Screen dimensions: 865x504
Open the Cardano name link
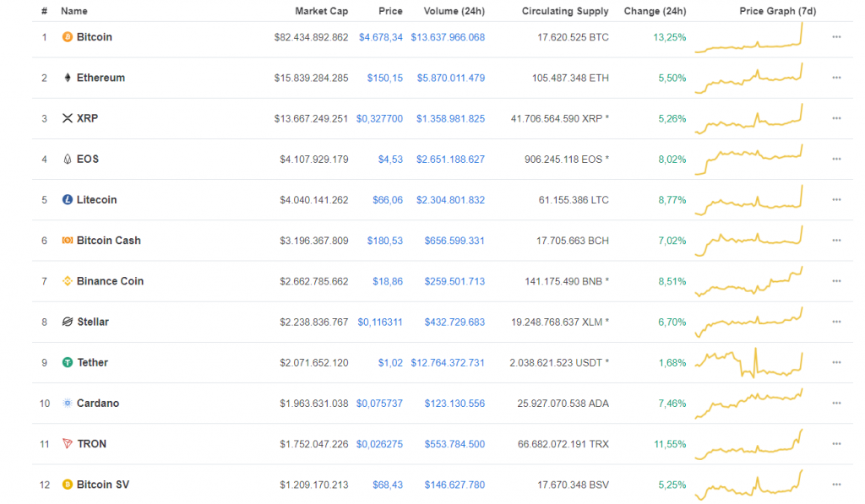pyautogui.click(x=98, y=403)
